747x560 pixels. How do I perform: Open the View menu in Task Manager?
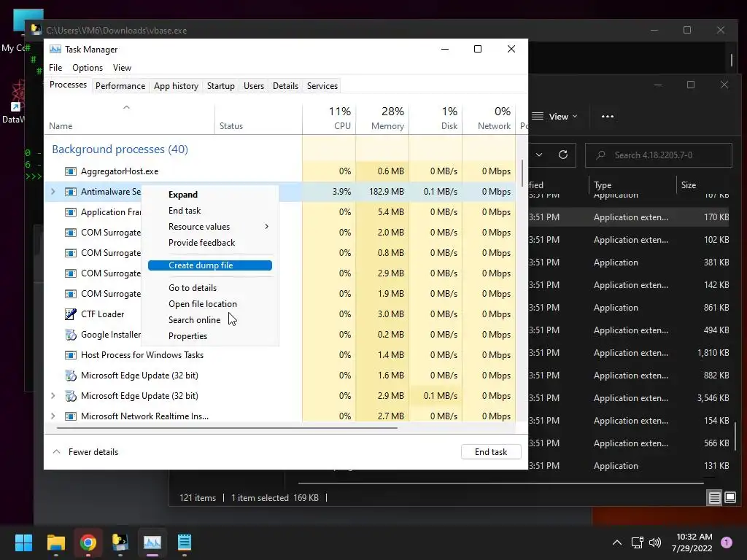(x=122, y=68)
